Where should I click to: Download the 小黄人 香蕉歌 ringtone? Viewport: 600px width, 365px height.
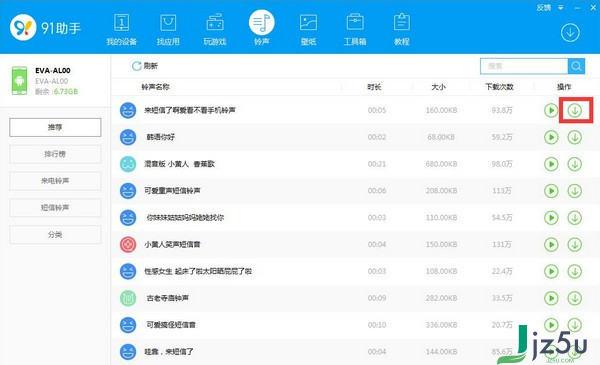click(574, 164)
